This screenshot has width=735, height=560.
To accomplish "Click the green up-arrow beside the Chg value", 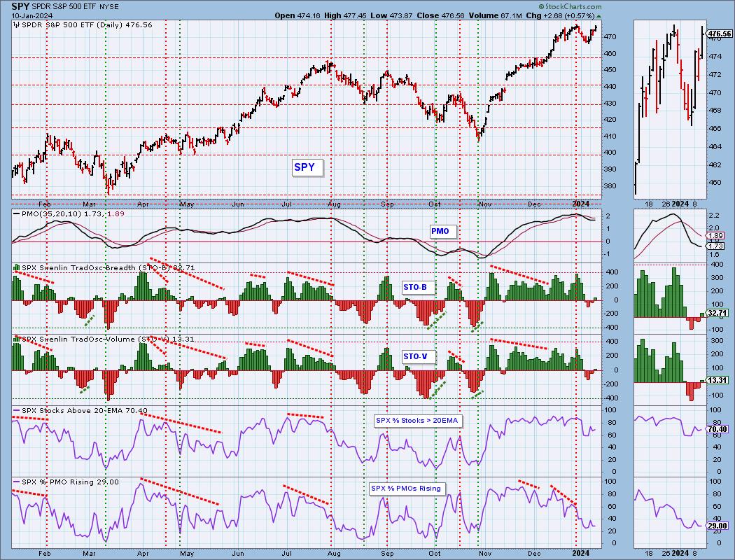I will point(599,16).
